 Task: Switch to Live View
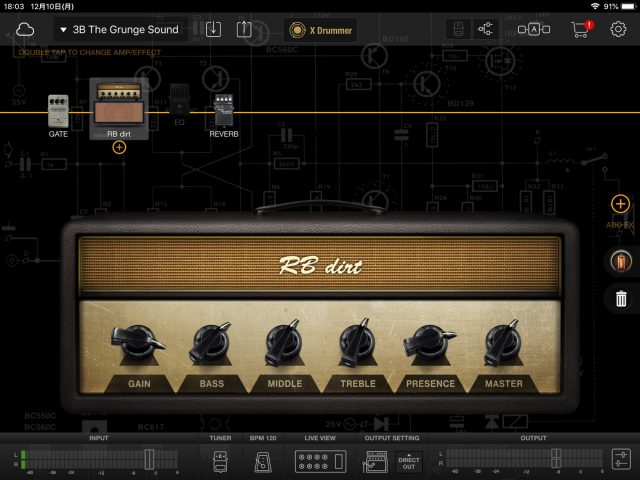point(320,460)
